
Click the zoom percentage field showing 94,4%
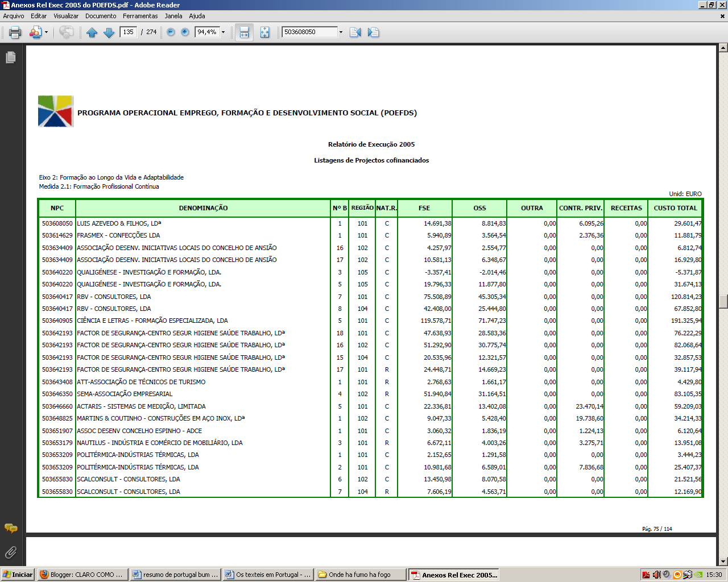207,32
